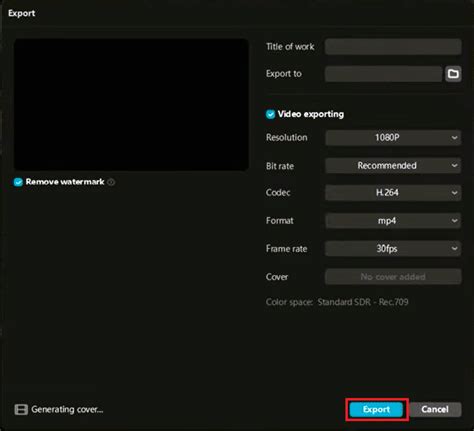Click the Resolution label

tap(286, 138)
